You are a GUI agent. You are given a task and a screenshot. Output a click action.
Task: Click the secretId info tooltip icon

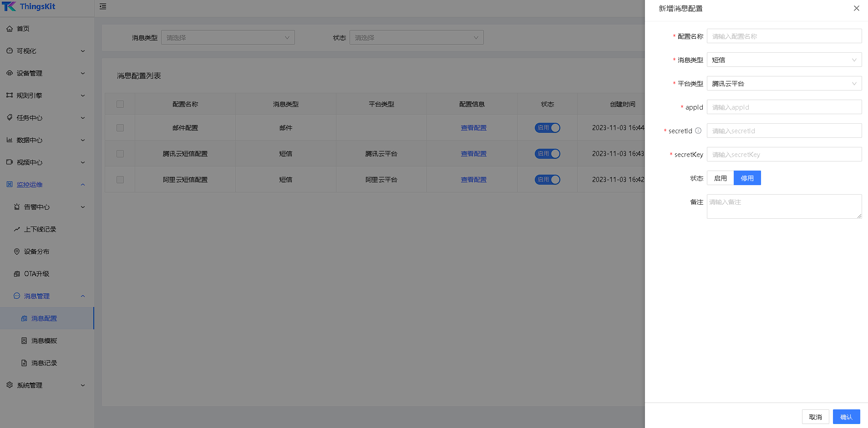pos(698,131)
